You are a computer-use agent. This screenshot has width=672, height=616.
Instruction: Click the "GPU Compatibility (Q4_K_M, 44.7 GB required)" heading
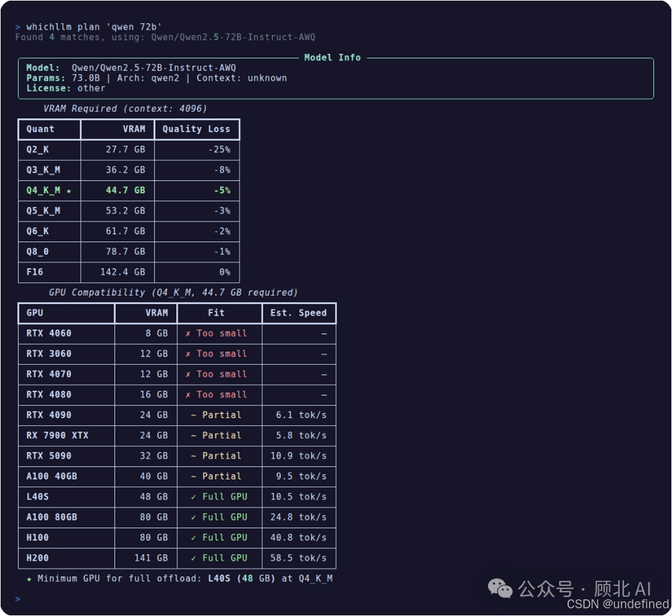click(173, 293)
